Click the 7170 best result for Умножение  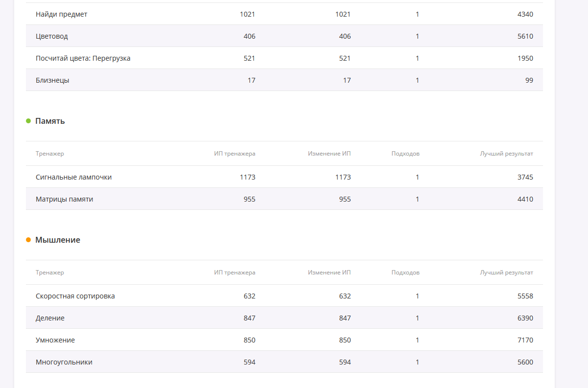pyautogui.click(x=525, y=340)
